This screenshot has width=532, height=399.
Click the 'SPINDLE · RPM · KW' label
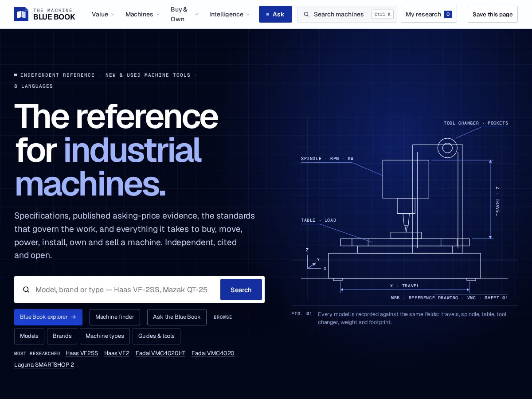click(327, 159)
